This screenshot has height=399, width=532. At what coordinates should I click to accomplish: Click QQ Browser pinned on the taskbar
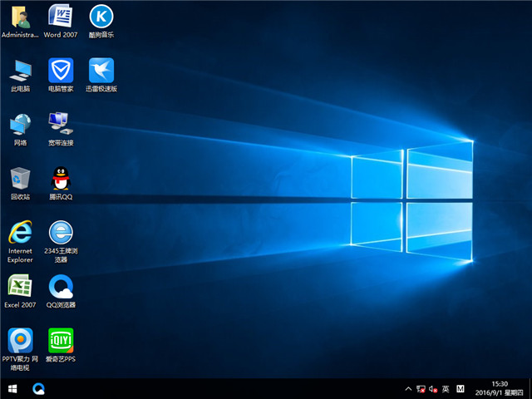click(x=38, y=388)
